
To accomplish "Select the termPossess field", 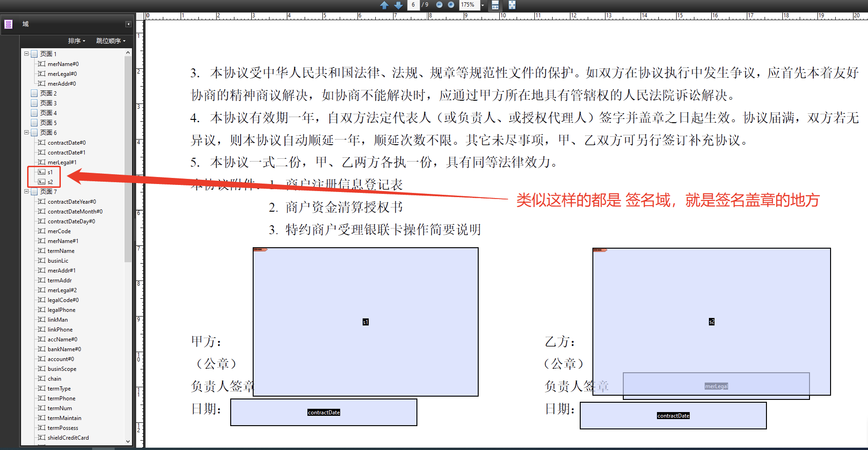I will (x=63, y=428).
